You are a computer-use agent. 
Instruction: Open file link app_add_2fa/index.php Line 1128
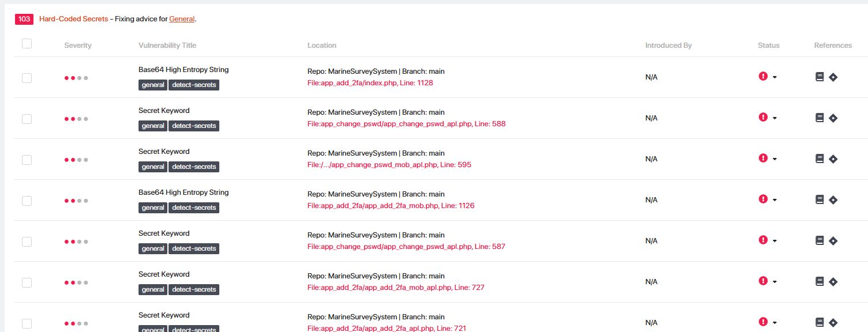click(370, 83)
